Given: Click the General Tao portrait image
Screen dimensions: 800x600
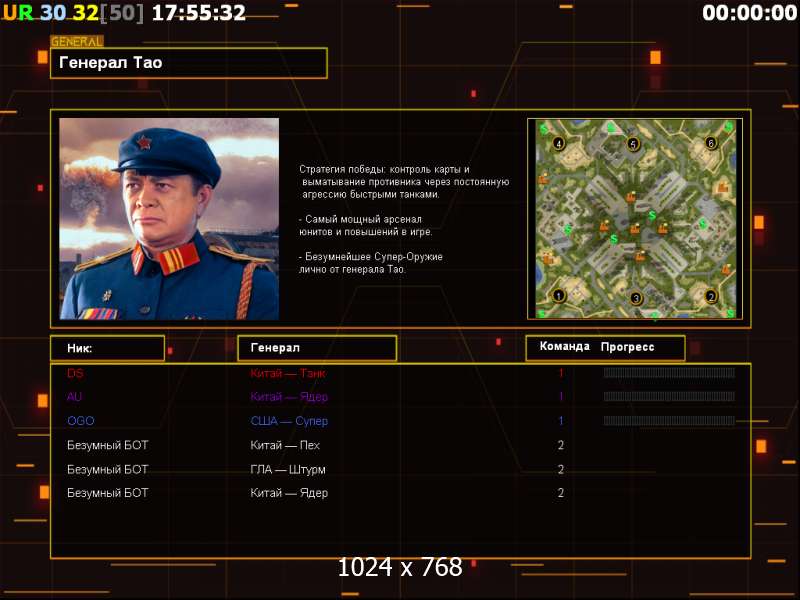Looking at the screenshot, I should (x=169, y=219).
